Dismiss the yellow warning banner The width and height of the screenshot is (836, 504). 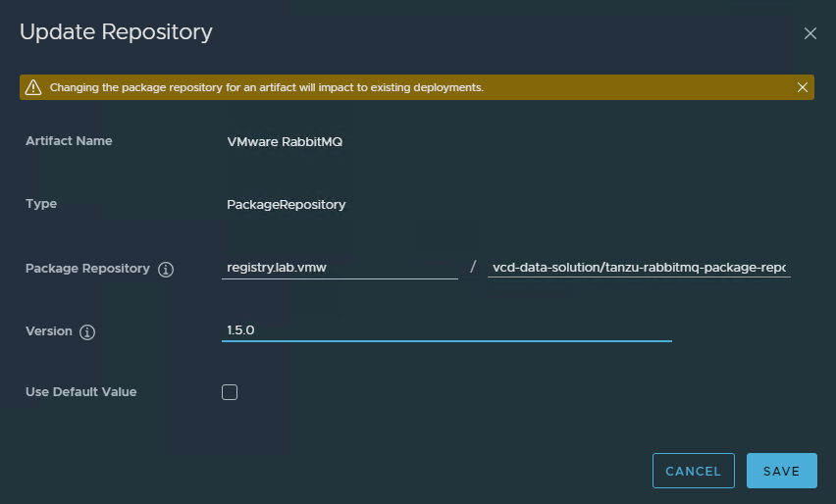pos(803,87)
